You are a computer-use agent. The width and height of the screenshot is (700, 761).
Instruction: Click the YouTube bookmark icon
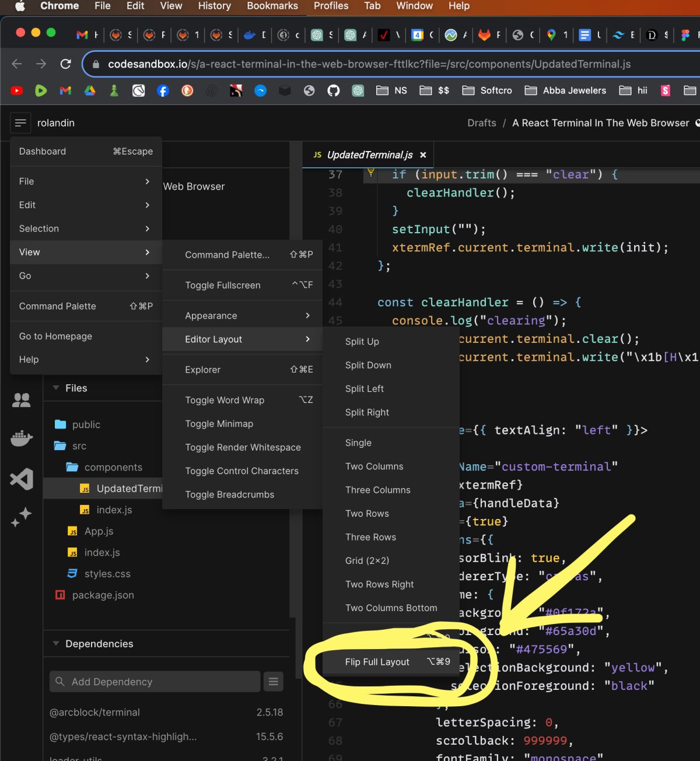(x=16, y=90)
